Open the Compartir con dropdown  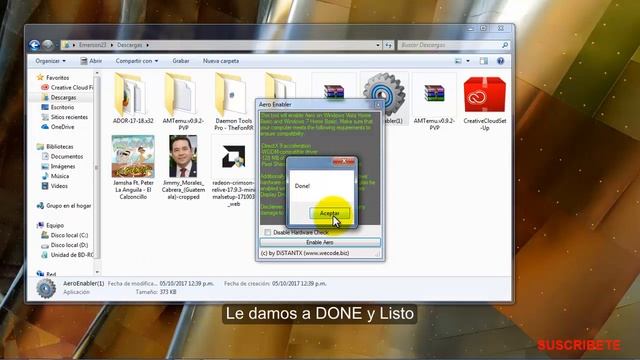[x=137, y=61]
